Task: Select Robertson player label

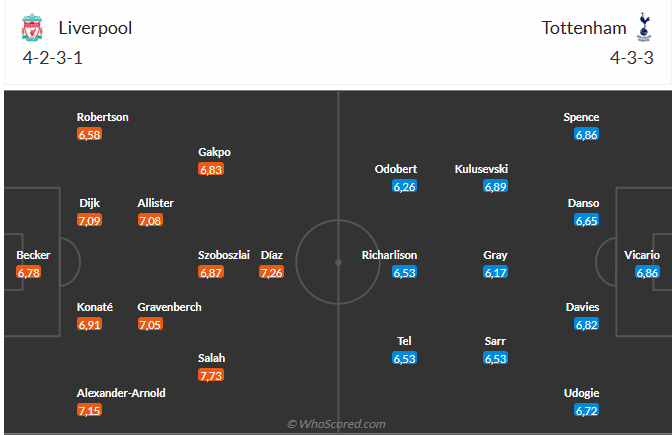Action: tap(103, 117)
